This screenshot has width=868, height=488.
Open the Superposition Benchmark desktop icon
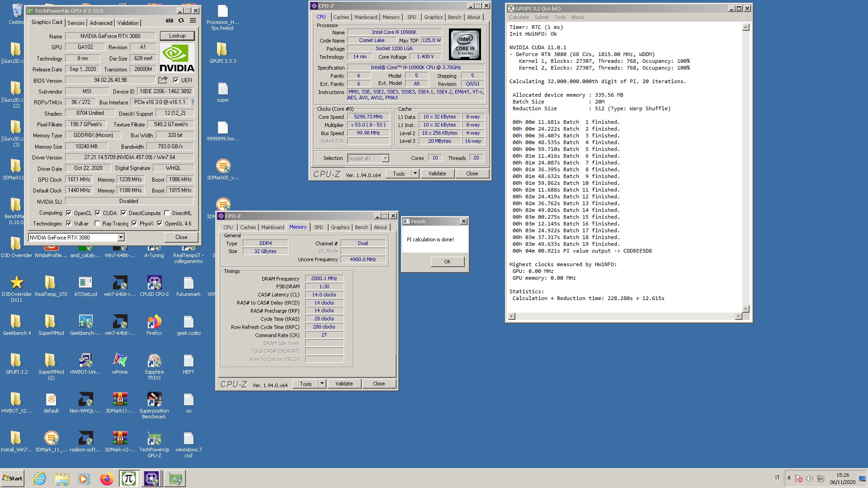coord(154,405)
